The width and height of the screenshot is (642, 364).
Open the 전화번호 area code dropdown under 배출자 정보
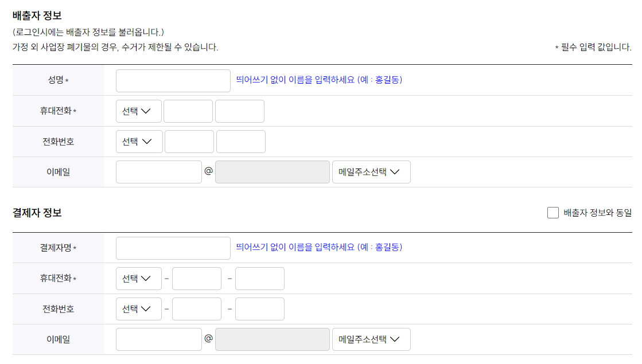click(x=138, y=142)
